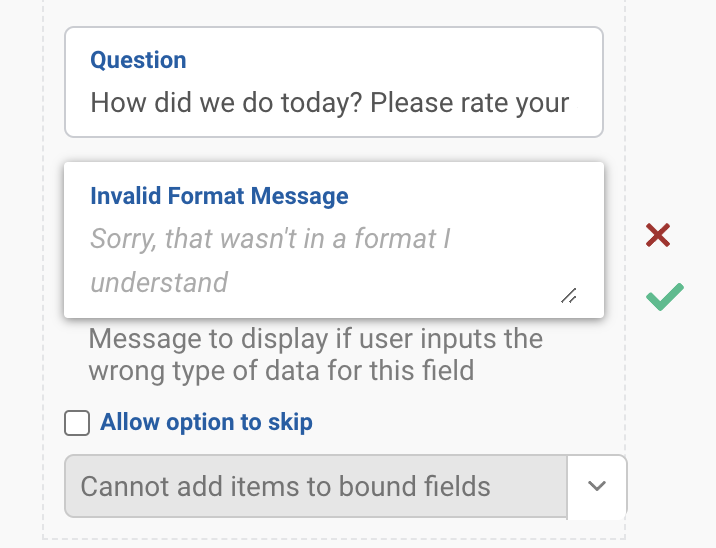
Task: Click the Question input field
Action: tap(334, 83)
